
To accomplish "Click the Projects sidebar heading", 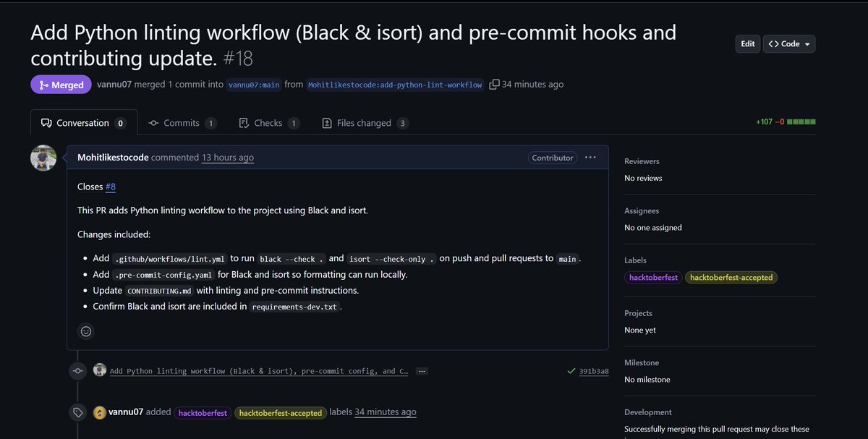I will pyautogui.click(x=638, y=313).
